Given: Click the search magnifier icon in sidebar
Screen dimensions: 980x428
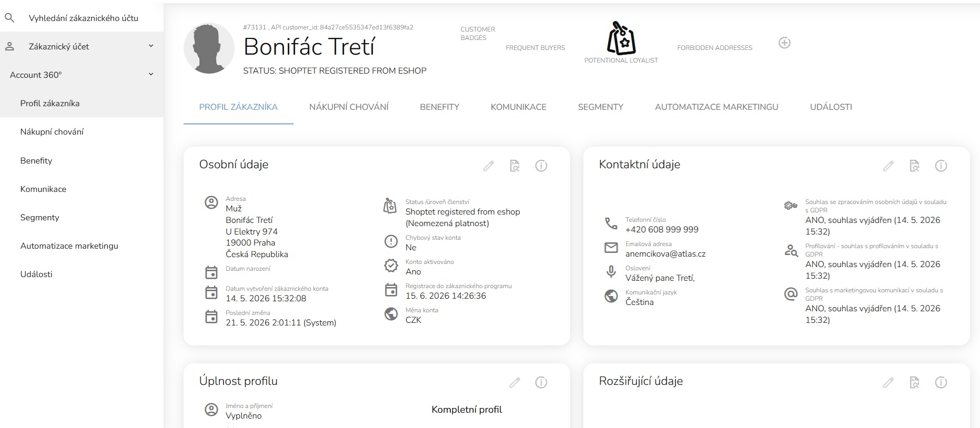Looking at the screenshot, I should pyautogui.click(x=9, y=18).
